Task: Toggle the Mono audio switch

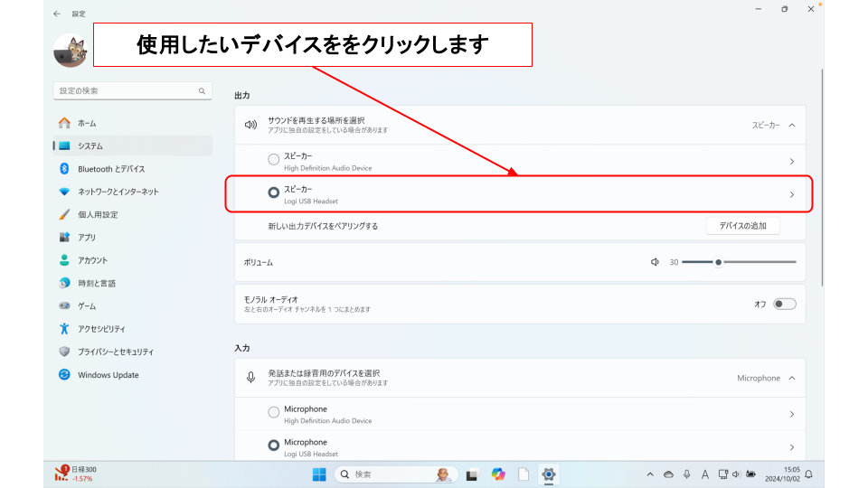Action: 784,304
